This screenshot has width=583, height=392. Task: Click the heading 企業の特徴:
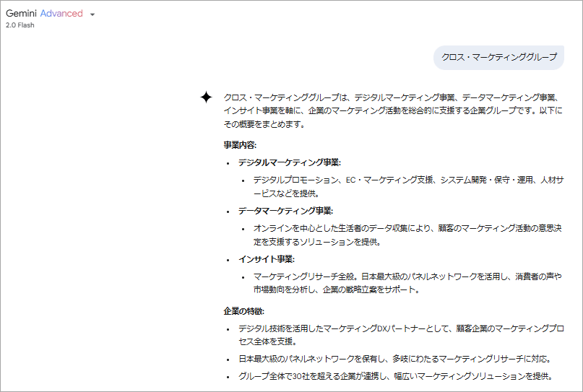244,311
